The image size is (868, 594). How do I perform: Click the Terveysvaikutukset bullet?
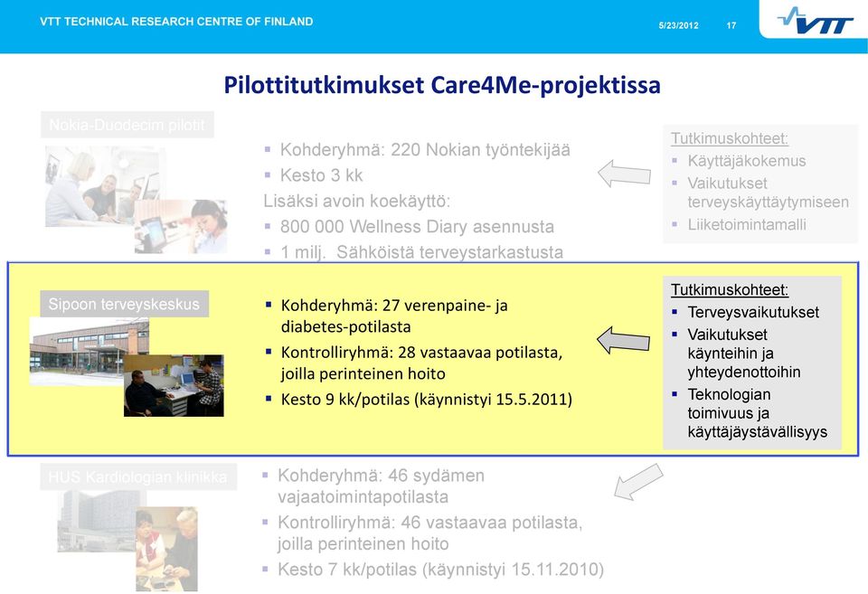pos(753,312)
